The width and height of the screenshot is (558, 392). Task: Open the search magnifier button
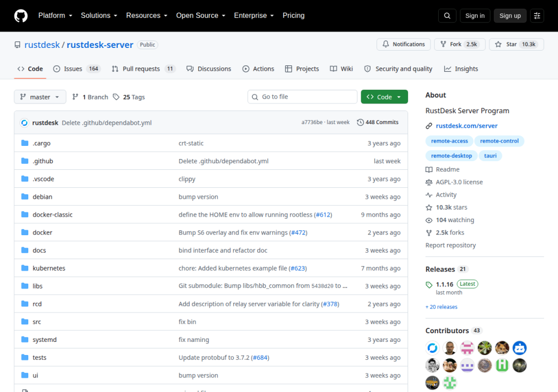447,16
